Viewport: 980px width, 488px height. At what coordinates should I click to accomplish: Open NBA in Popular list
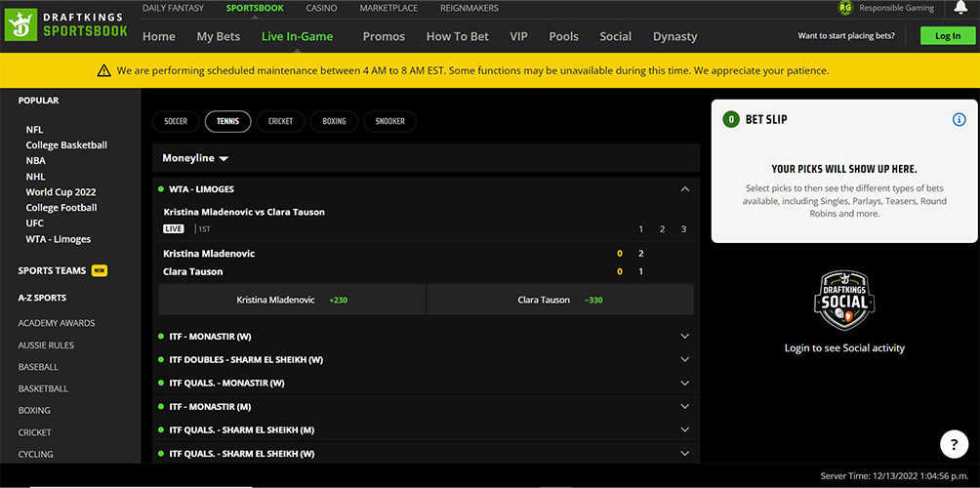(35, 161)
